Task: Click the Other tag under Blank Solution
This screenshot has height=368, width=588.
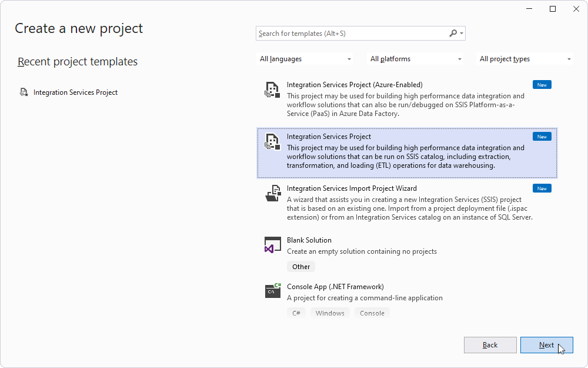Action: 300,266
